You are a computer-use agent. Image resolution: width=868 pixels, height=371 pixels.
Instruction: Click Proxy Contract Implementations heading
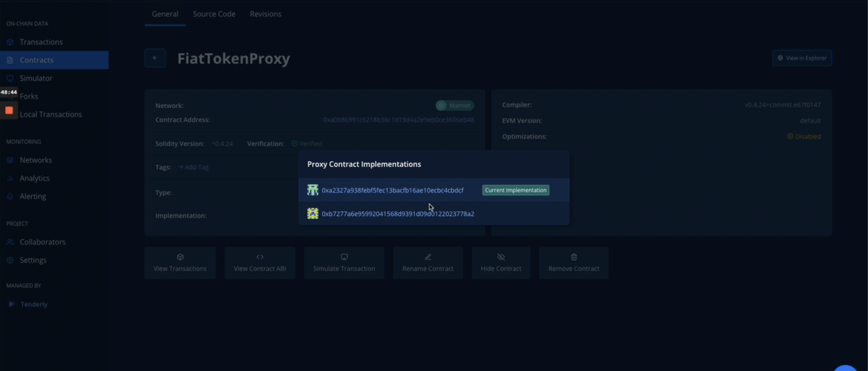coord(364,164)
